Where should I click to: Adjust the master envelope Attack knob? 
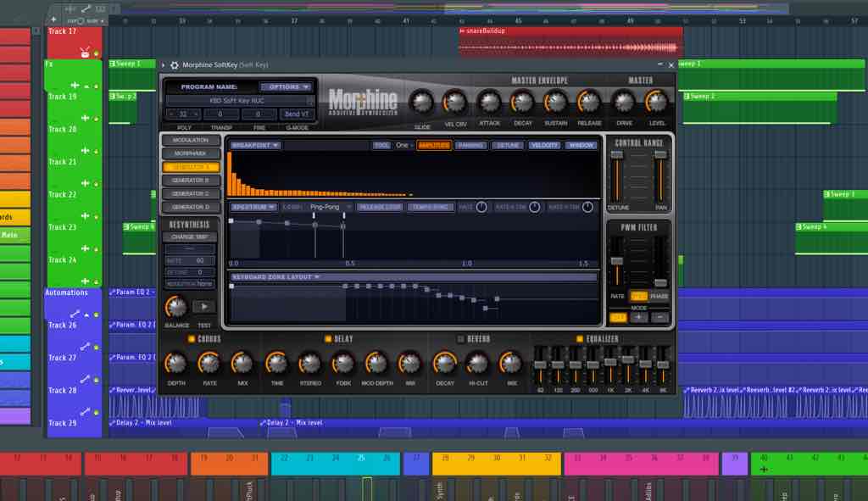coord(489,103)
